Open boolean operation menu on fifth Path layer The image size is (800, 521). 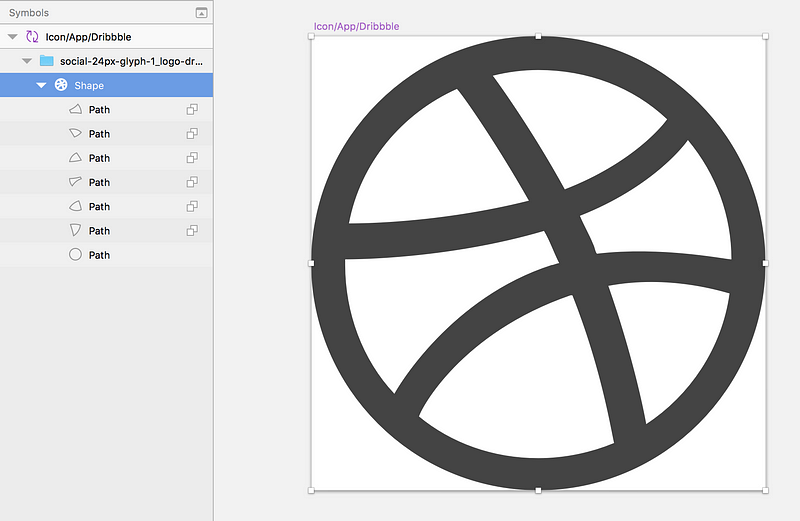pos(192,206)
